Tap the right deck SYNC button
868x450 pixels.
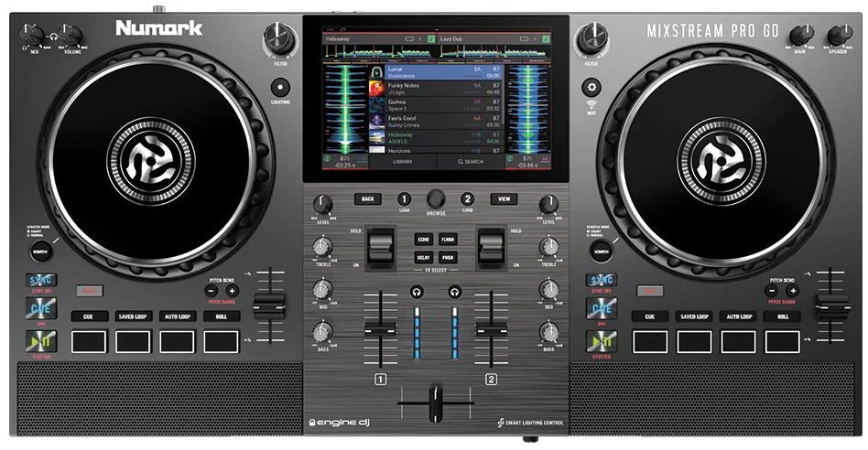tap(602, 280)
